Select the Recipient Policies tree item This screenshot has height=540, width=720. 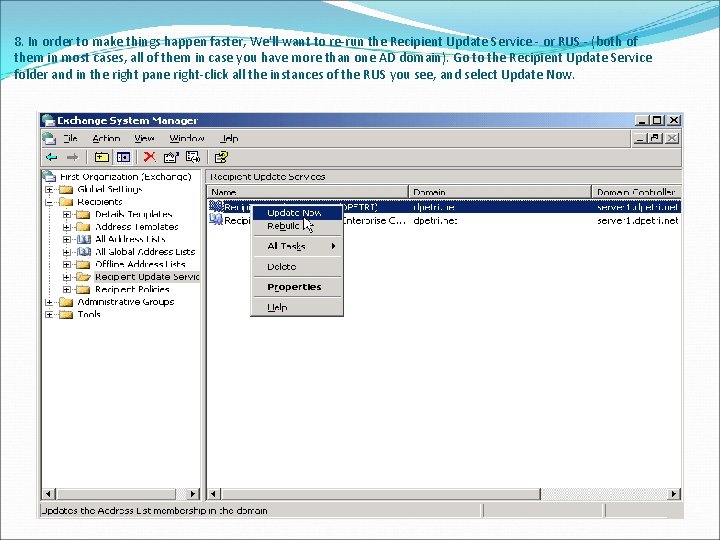pyautogui.click(x=132, y=289)
